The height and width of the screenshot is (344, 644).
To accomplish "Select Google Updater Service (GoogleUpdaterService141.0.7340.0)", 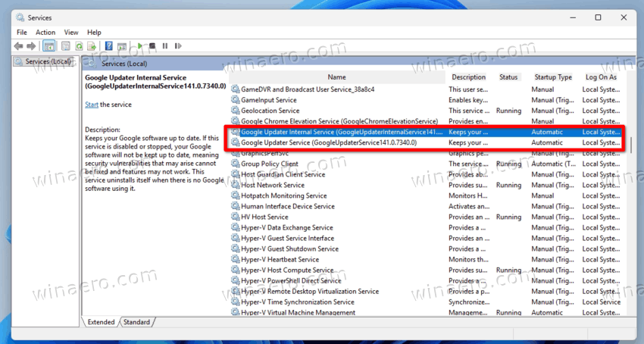I will pyautogui.click(x=329, y=142).
